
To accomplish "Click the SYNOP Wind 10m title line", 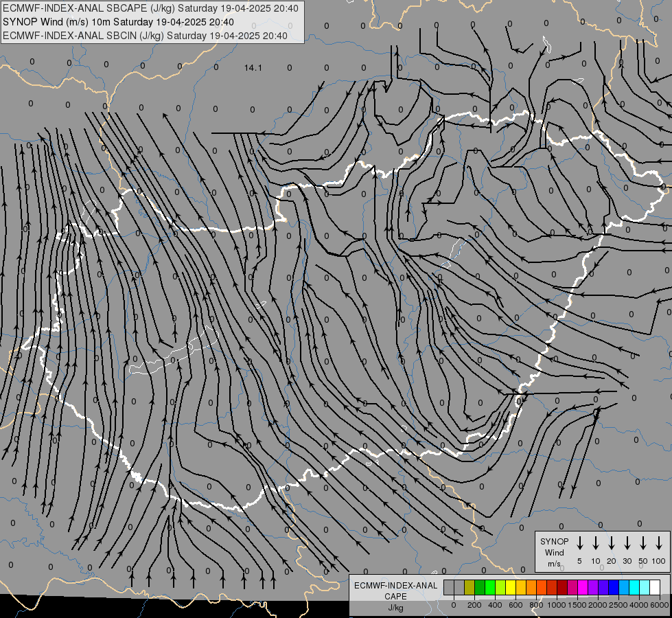I will (118, 22).
